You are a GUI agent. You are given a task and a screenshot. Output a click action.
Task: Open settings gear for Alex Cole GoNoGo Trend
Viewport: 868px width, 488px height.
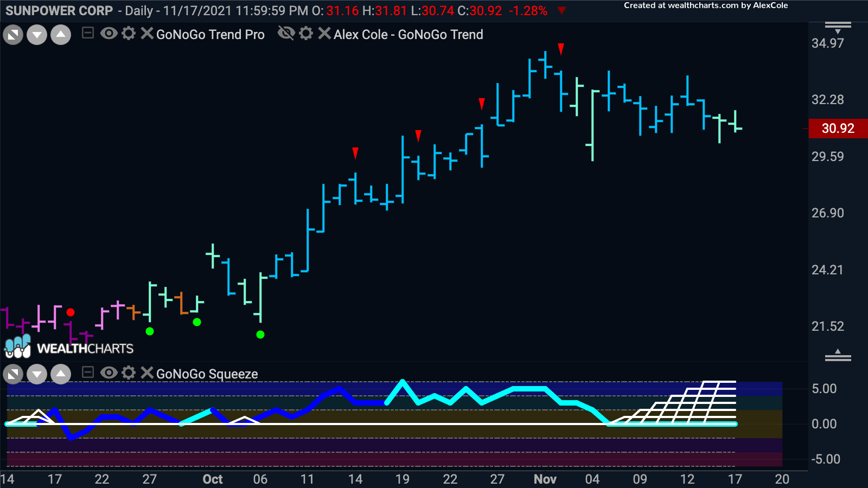coord(306,34)
